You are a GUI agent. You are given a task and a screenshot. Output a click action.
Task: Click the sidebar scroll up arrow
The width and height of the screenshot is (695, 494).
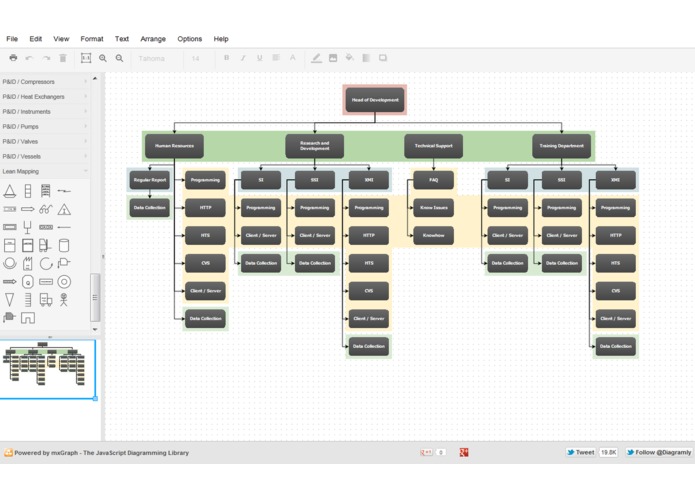pos(95,78)
